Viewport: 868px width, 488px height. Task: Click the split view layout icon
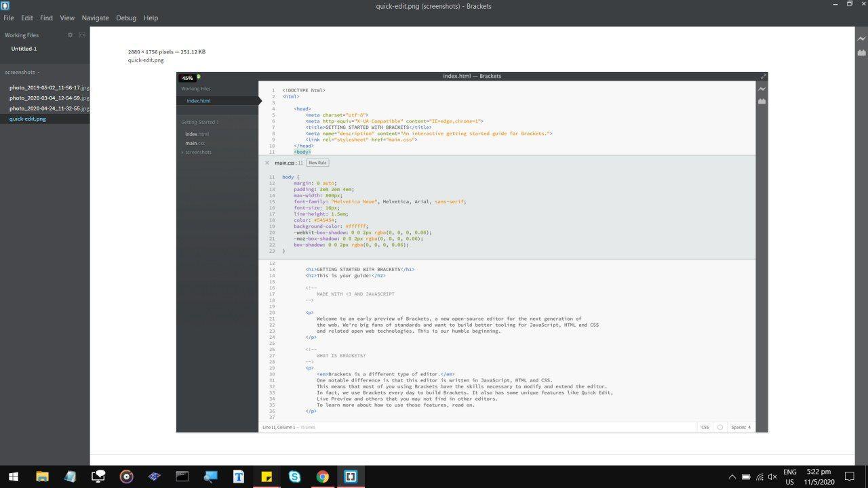82,35
